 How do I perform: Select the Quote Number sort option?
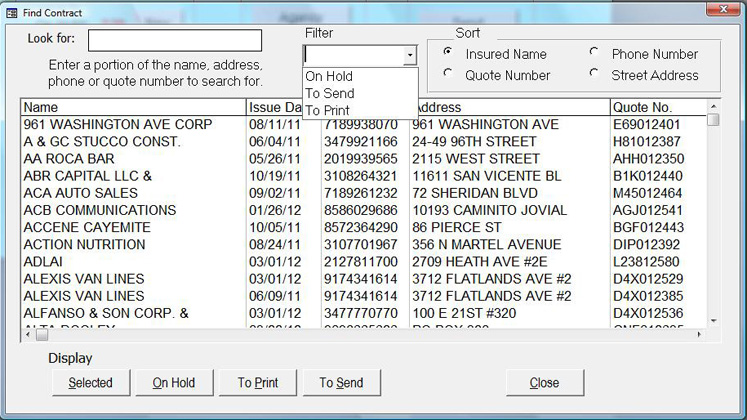(x=447, y=73)
